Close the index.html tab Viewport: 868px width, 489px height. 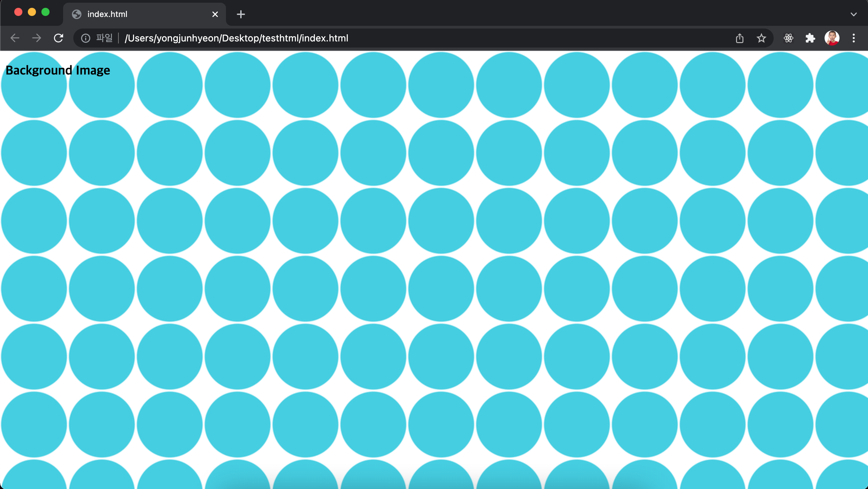tap(215, 14)
